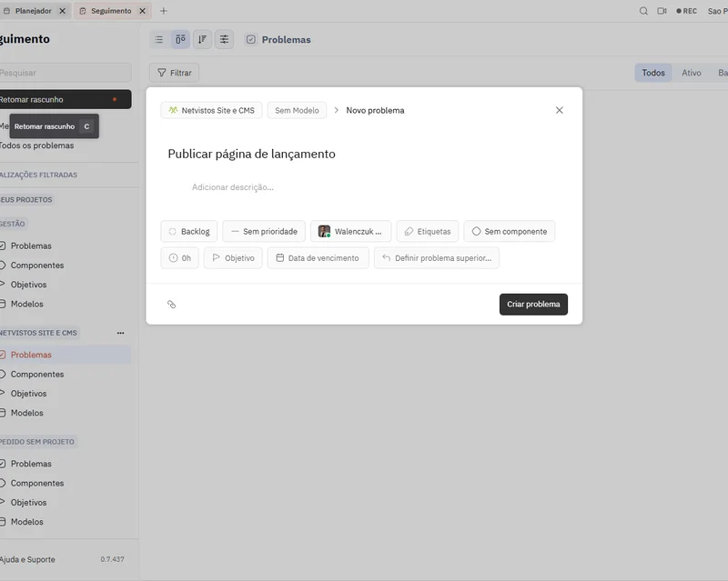This screenshot has height=581, width=728.
Task: Pick an Objetivo in dialog
Action: [x=233, y=258]
